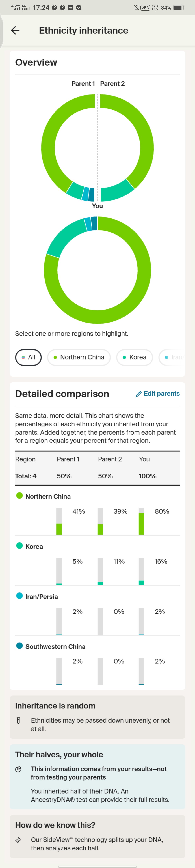The height and width of the screenshot is (868, 195).
Task: Tap the Parent 1 donut chart half
Action: tap(68, 148)
